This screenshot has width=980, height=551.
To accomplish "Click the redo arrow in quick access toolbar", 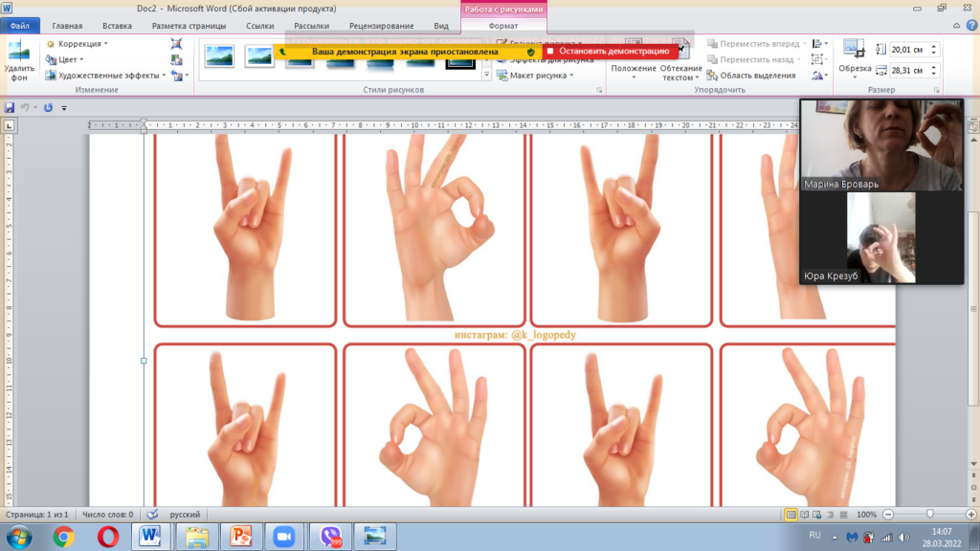I will click(48, 108).
